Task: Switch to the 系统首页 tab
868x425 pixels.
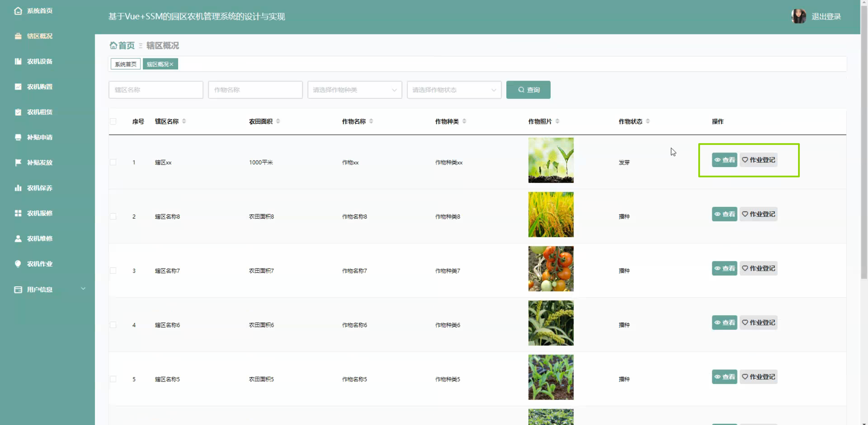Action: pyautogui.click(x=125, y=64)
